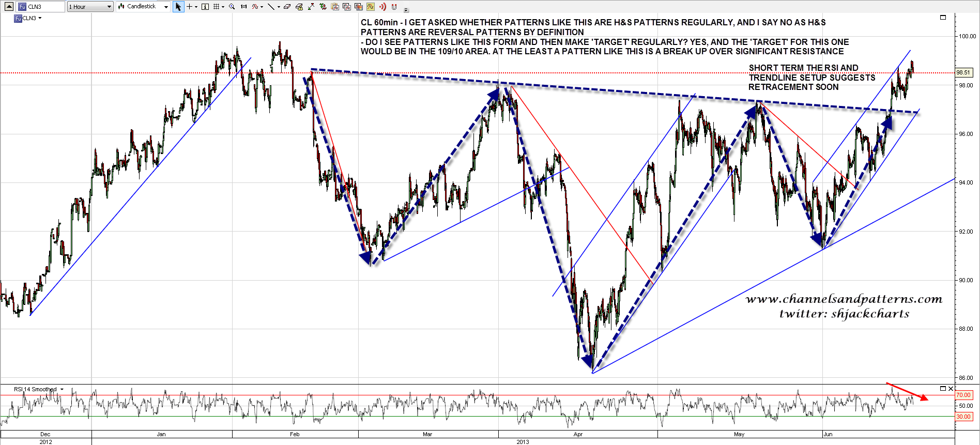
Task: Toggle the highlighted indicator panel icon
Action: [371, 7]
